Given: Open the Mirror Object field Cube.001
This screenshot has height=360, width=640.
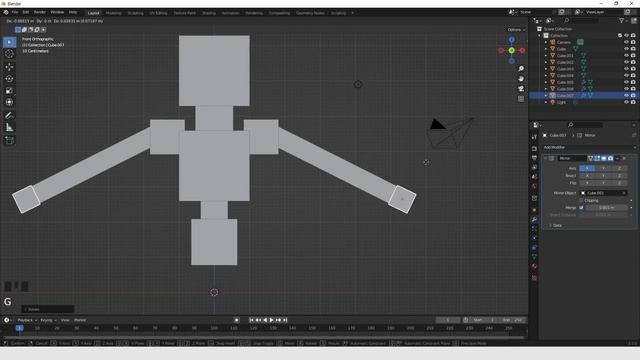Looking at the screenshot, I should (603, 193).
